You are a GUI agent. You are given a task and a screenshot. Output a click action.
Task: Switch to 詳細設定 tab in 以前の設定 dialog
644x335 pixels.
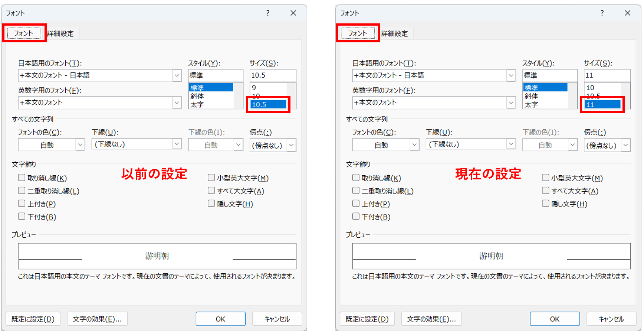[60, 33]
